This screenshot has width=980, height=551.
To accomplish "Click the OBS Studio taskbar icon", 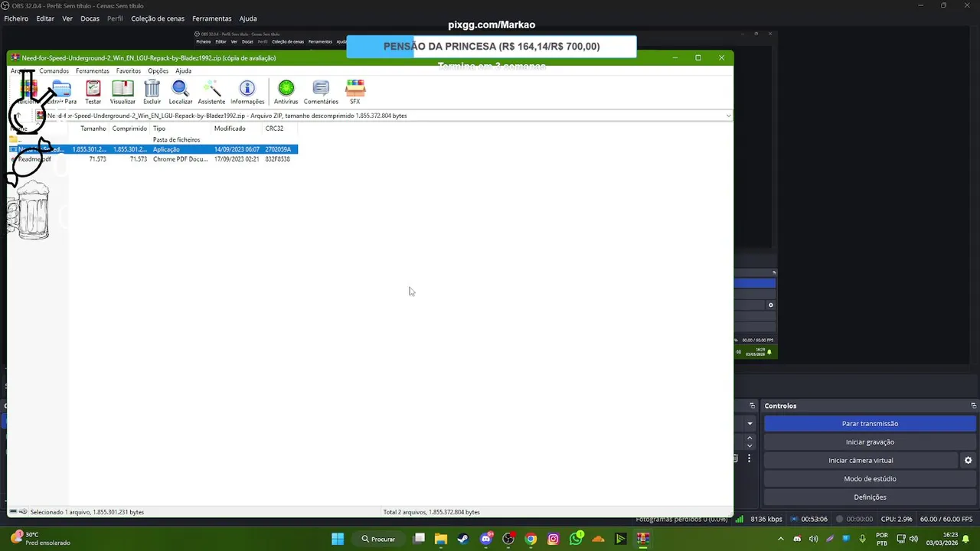I will 508,539.
